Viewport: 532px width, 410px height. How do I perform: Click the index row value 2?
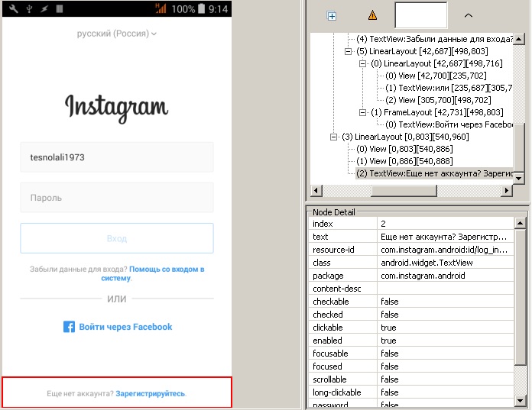pyautogui.click(x=383, y=224)
